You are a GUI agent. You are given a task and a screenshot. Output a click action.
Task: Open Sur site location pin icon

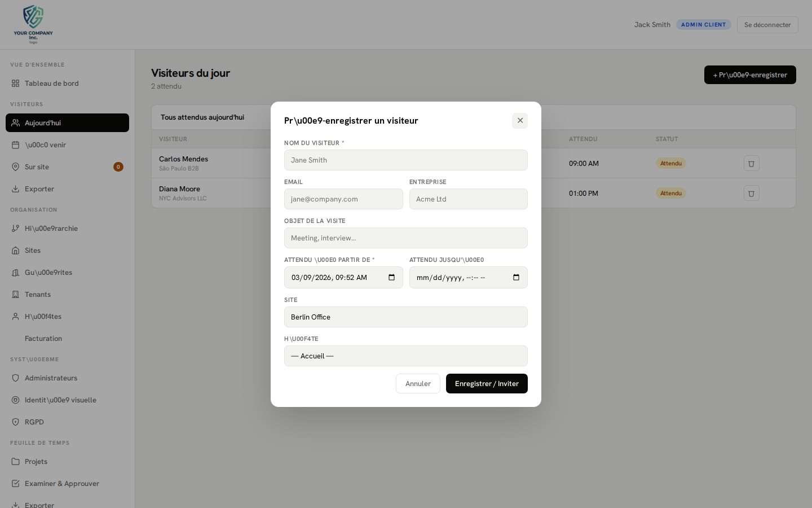click(16, 167)
